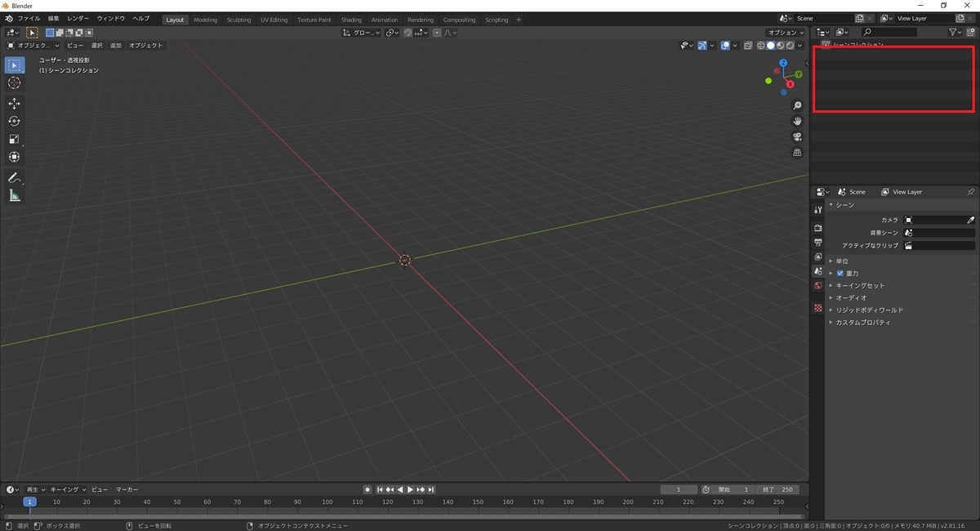Open shading options dropdown arrow
The image size is (980, 531).
(800, 46)
